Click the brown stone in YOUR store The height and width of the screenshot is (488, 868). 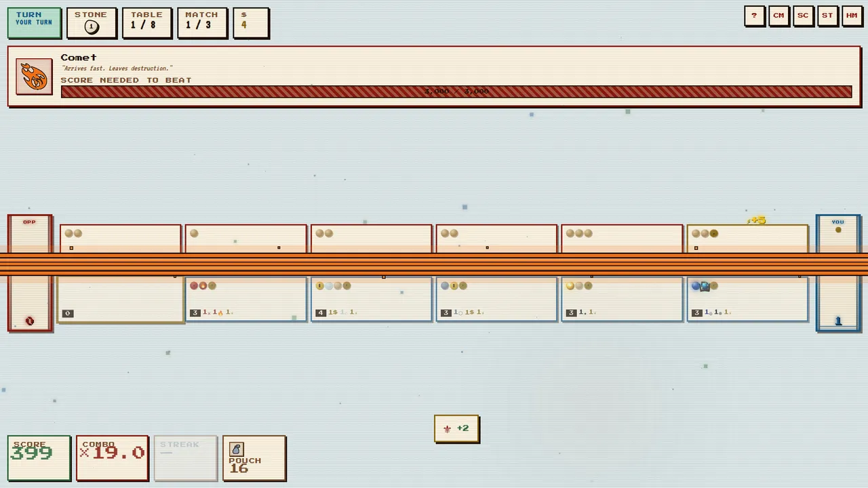pos(838,230)
